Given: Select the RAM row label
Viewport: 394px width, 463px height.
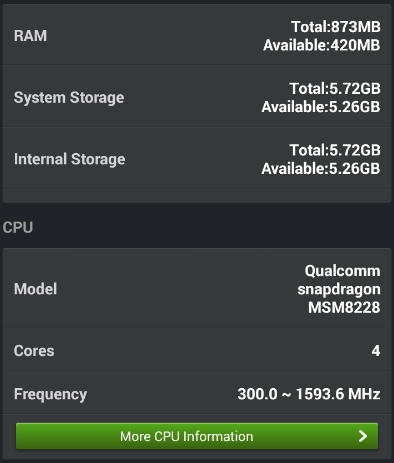Looking at the screenshot, I should [x=30, y=36].
